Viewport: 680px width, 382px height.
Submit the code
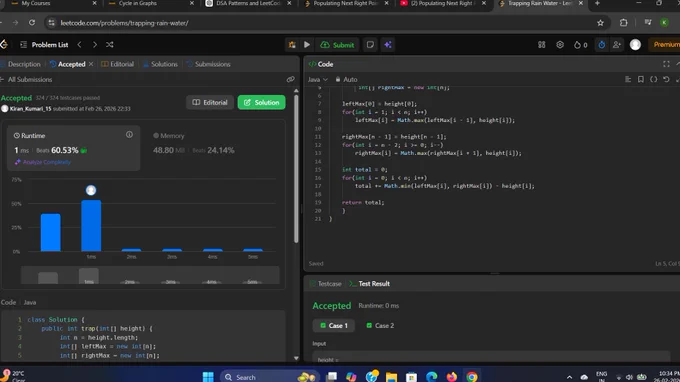click(x=337, y=45)
